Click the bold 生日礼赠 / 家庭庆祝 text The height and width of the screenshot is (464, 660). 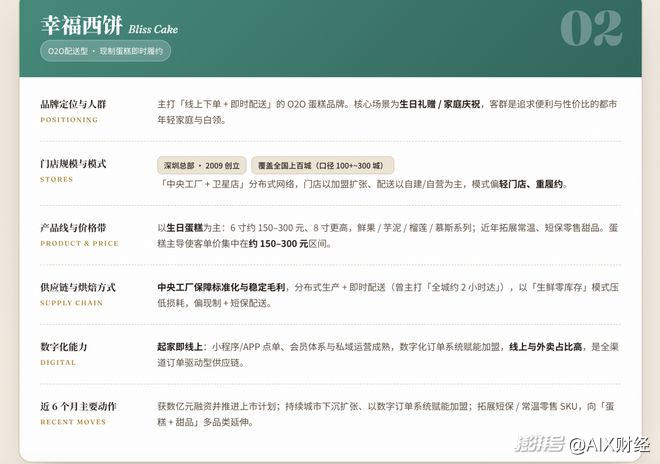click(x=439, y=104)
